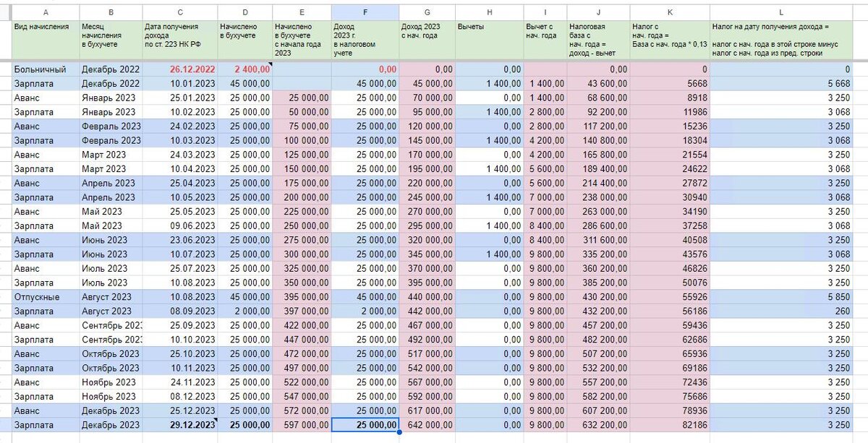Select the red amount 2 400,00

click(x=244, y=69)
